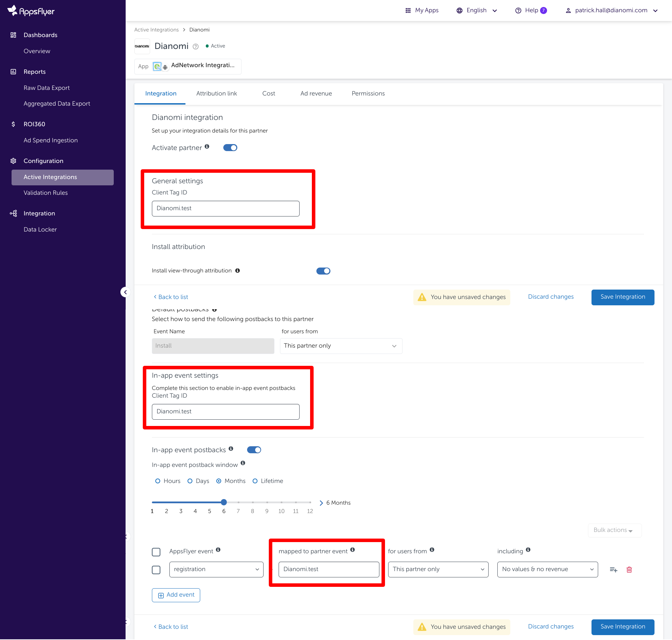
Task: Open No values & no revenue dropdown
Action: click(x=547, y=570)
